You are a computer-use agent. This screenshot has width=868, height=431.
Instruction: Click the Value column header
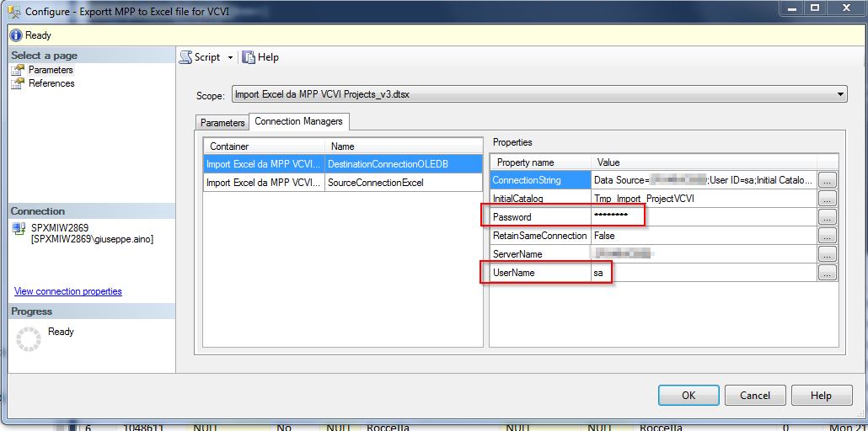(x=705, y=162)
